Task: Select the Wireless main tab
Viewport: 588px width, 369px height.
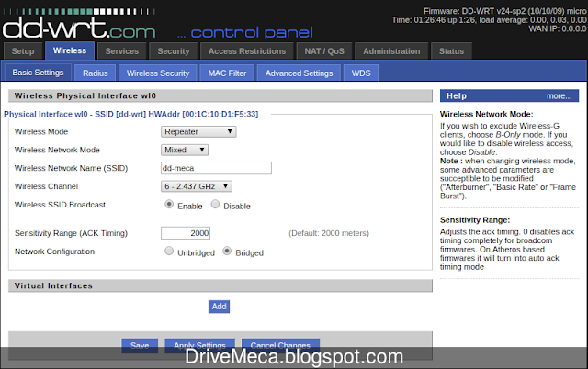Action: point(70,50)
